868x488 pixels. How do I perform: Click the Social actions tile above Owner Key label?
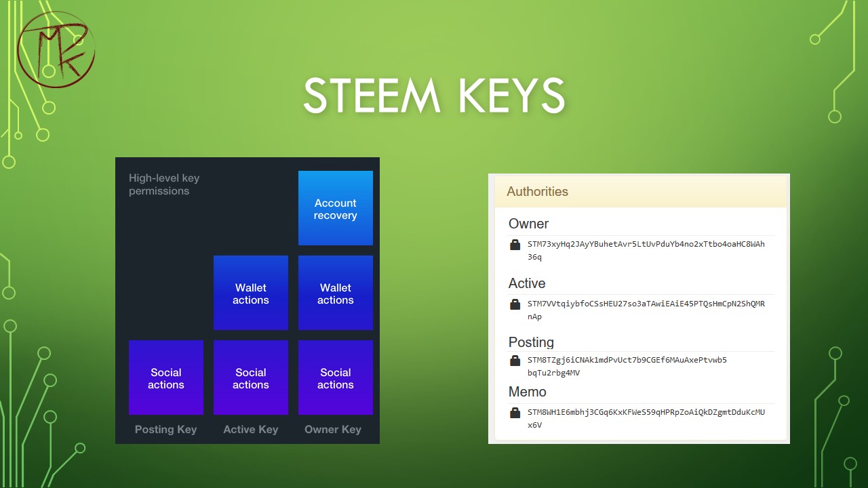pos(336,378)
